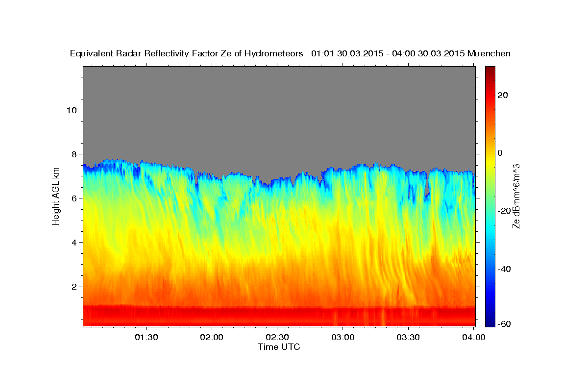Click the 02:30 time tick label
The height and width of the screenshot is (392, 588).
277,337
